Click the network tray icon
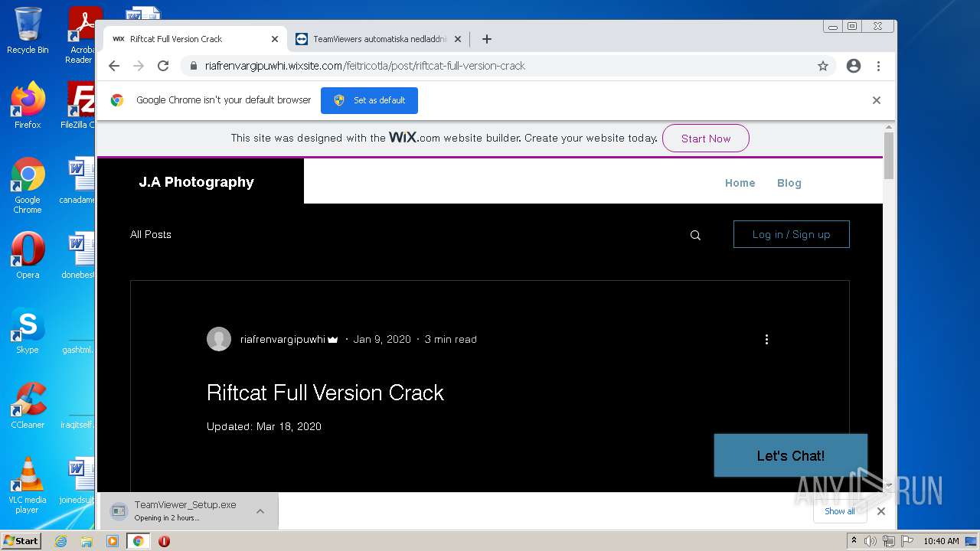 point(889,541)
